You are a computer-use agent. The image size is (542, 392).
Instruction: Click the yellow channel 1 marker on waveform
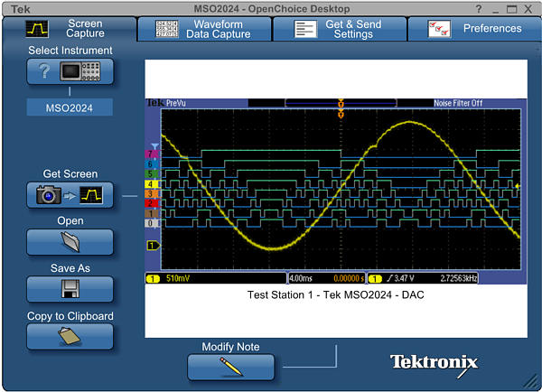pyautogui.click(x=153, y=245)
